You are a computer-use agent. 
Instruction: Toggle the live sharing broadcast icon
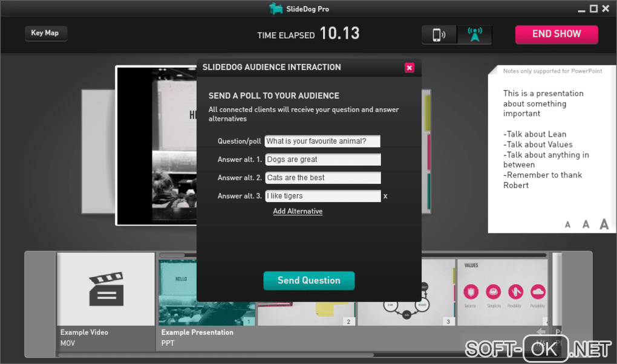(x=475, y=34)
